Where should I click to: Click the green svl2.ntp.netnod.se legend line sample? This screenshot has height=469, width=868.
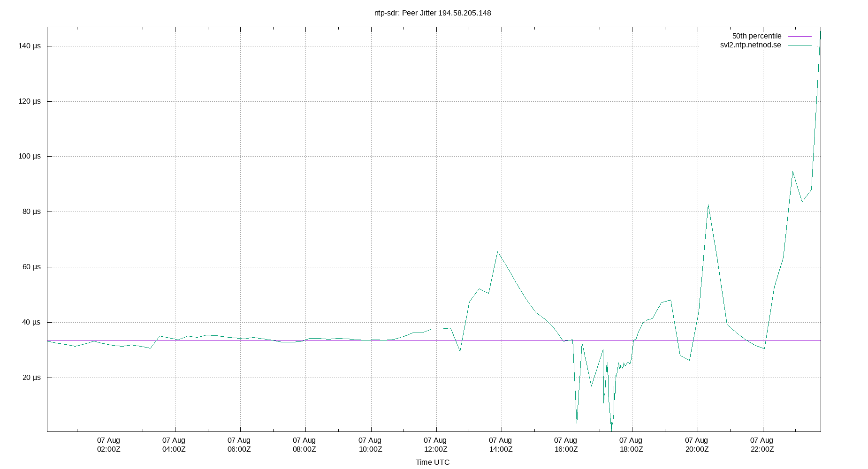click(799, 45)
